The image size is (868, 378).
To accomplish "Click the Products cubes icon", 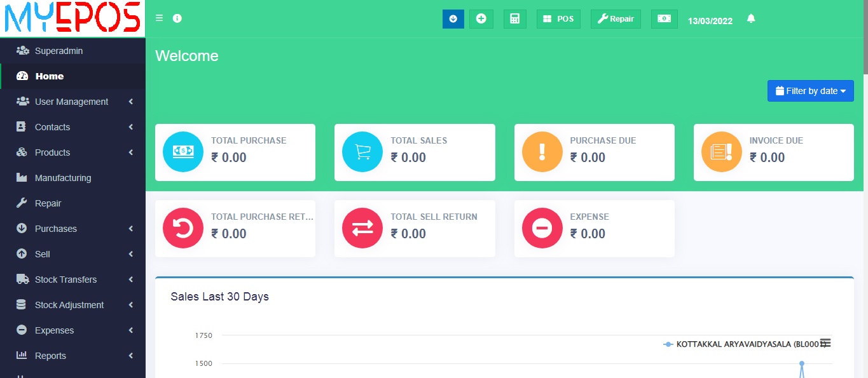I will (22, 152).
